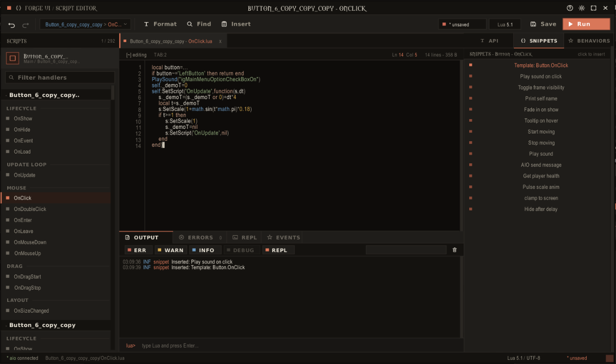Select the OnEvent handler

click(x=56, y=141)
